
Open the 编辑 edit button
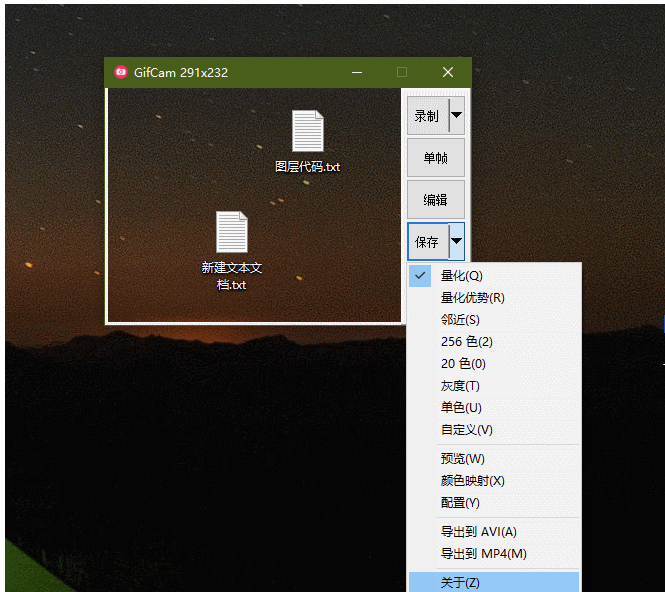point(436,199)
